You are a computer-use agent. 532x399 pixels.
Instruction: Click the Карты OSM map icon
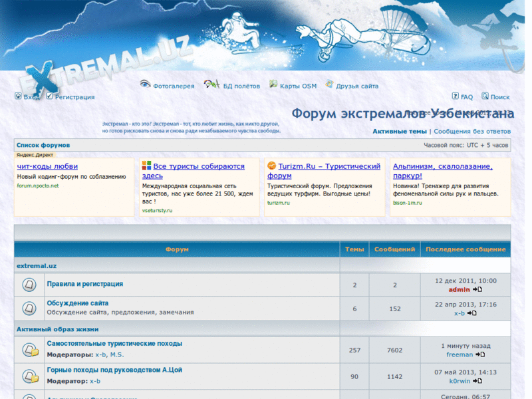coord(273,84)
